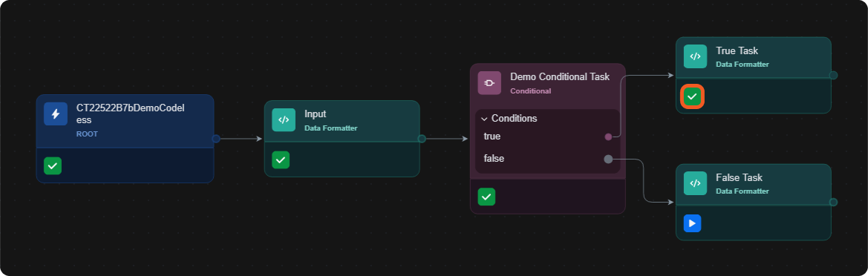This screenshot has width=868, height=276.
Task: Click the green checkmark on ROOT node
Action: click(x=53, y=165)
